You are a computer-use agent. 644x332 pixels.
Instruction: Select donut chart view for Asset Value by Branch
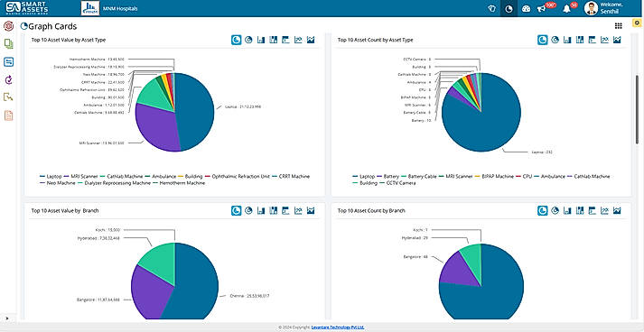248,210
